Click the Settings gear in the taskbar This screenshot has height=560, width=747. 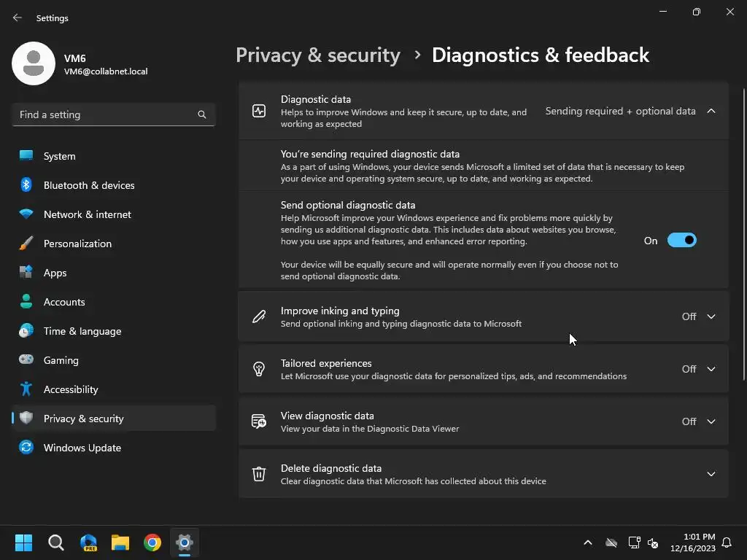[185, 542]
